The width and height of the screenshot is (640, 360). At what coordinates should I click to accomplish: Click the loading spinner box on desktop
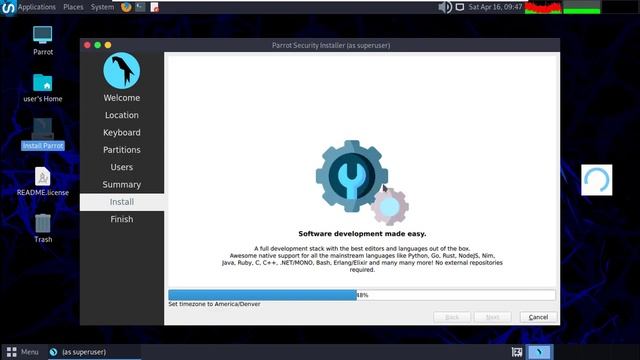596,180
